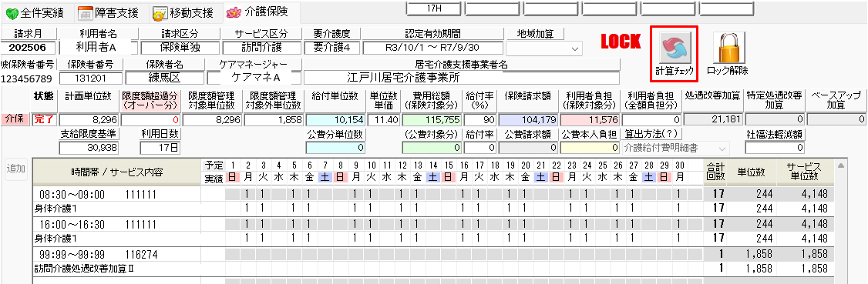Click the 状態 value 完了
Screen dimensions: 868x284
44,119
